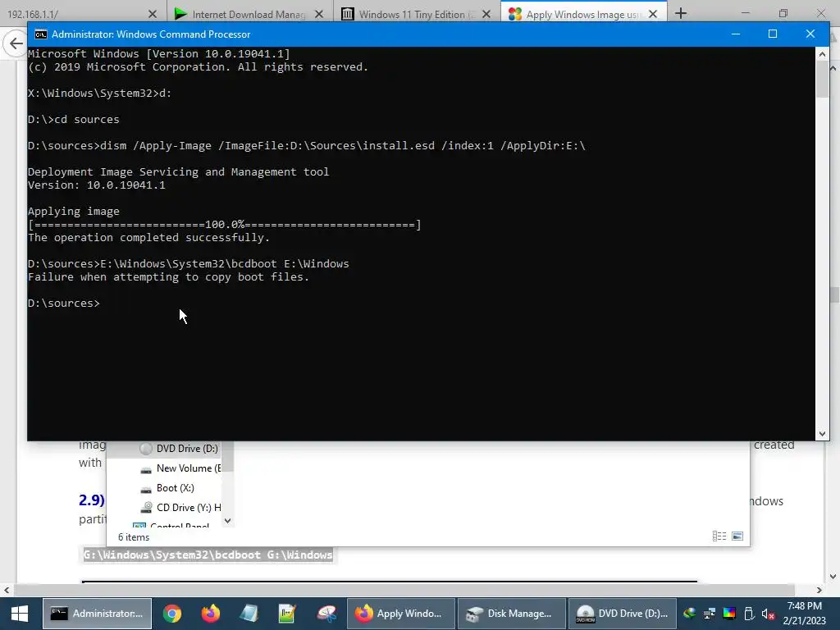Click the command prompt scrollbar down arrow
The height and width of the screenshot is (630, 840).
pyautogui.click(x=822, y=434)
